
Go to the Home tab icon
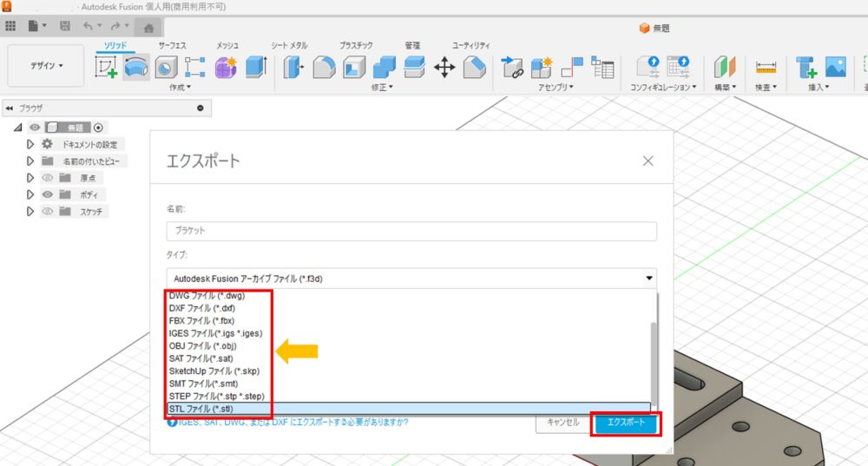pyautogui.click(x=148, y=28)
